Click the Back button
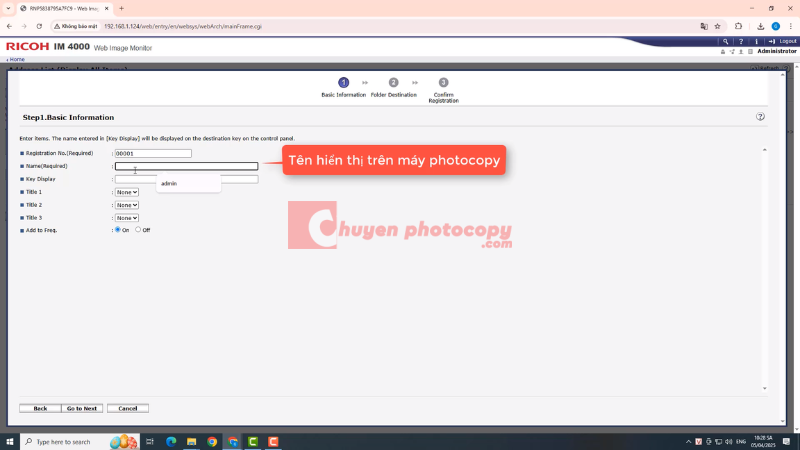Screen dimensions: 800x450 pyautogui.click(x=40, y=408)
